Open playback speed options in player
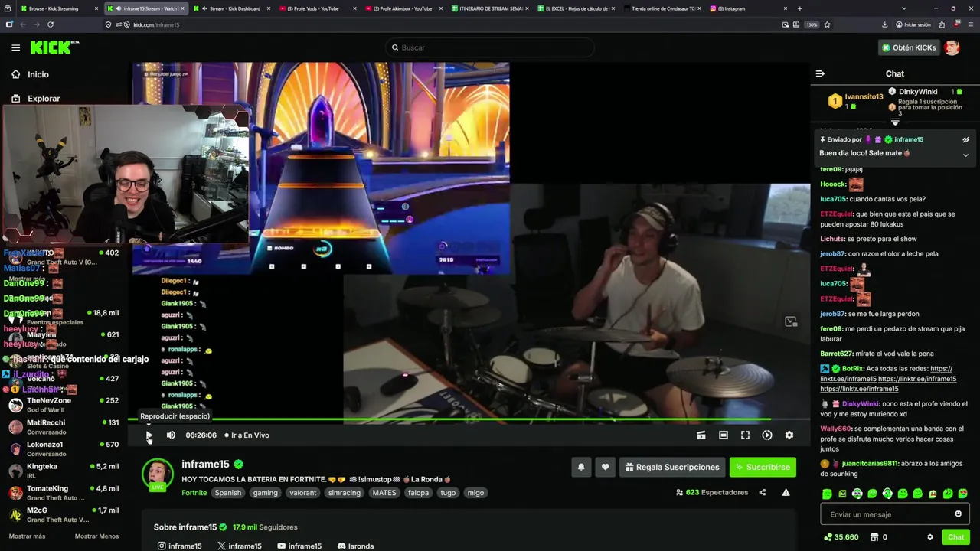Image resolution: width=980 pixels, height=551 pixels. 766,435
